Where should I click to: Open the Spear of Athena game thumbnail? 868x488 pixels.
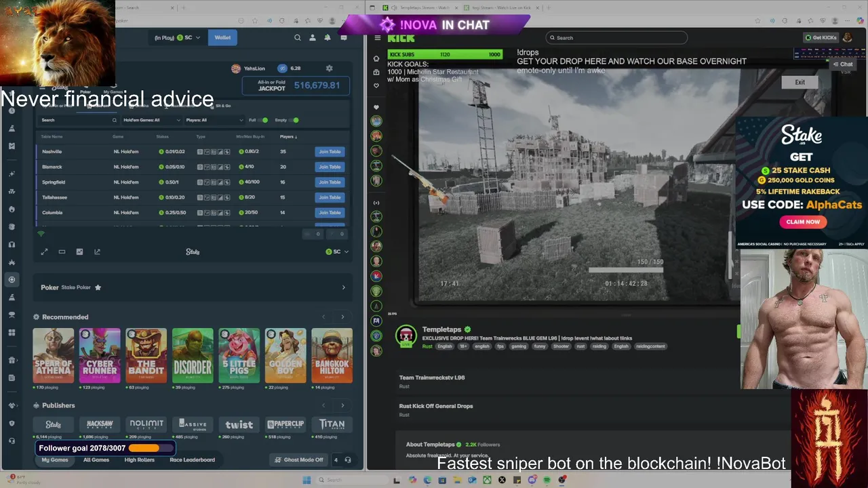[x=54, y=356]
